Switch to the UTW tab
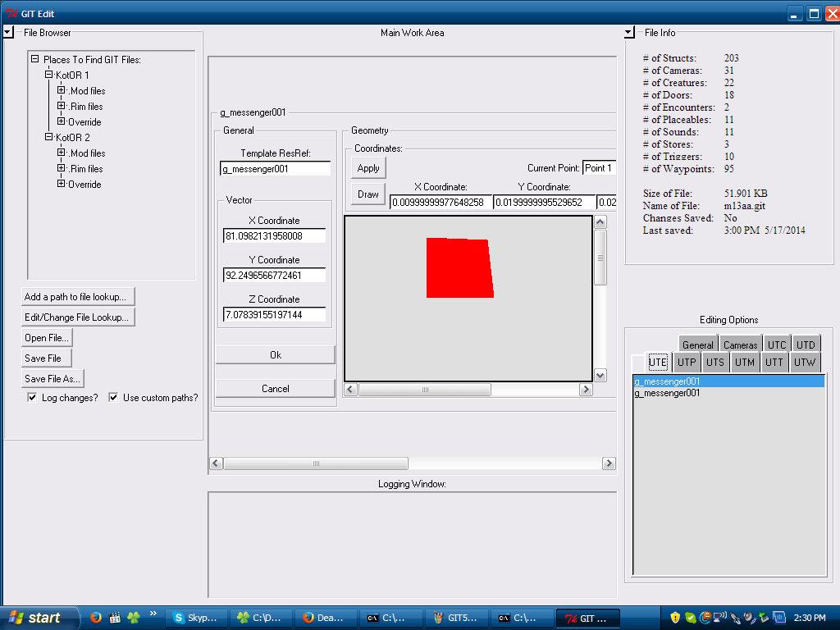Screen dimensions: 840x630 click(805, 362)
